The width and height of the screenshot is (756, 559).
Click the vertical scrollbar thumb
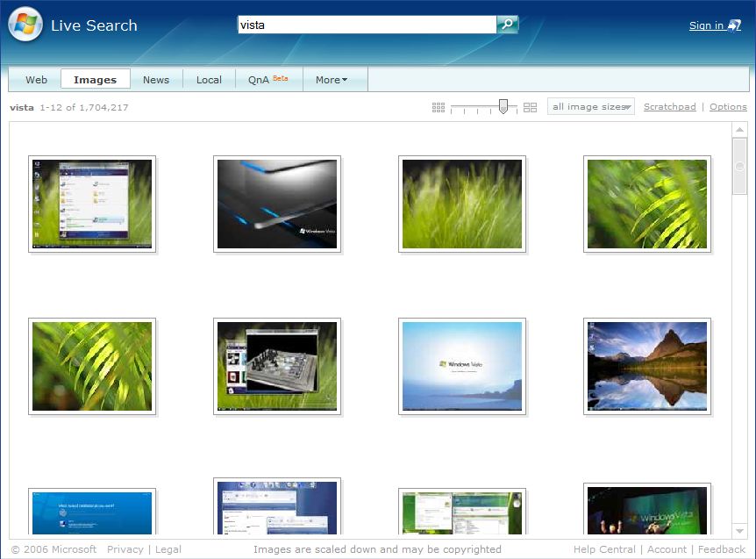(739, 167)
